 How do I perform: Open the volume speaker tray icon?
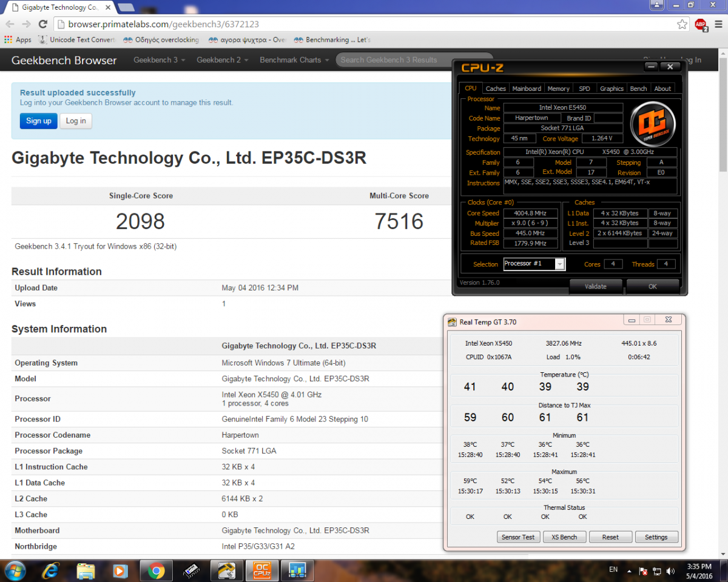click(x=670, y=571)
